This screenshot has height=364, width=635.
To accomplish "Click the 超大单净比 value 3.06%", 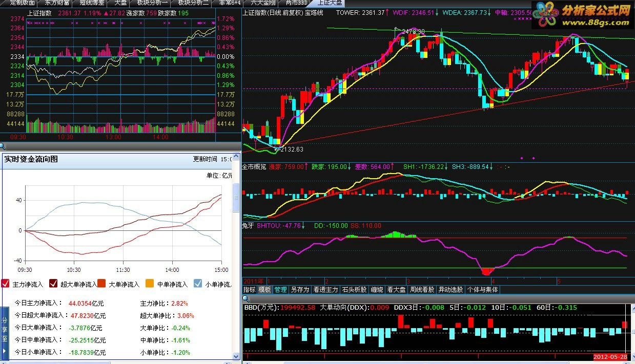I will pos(186,316).
